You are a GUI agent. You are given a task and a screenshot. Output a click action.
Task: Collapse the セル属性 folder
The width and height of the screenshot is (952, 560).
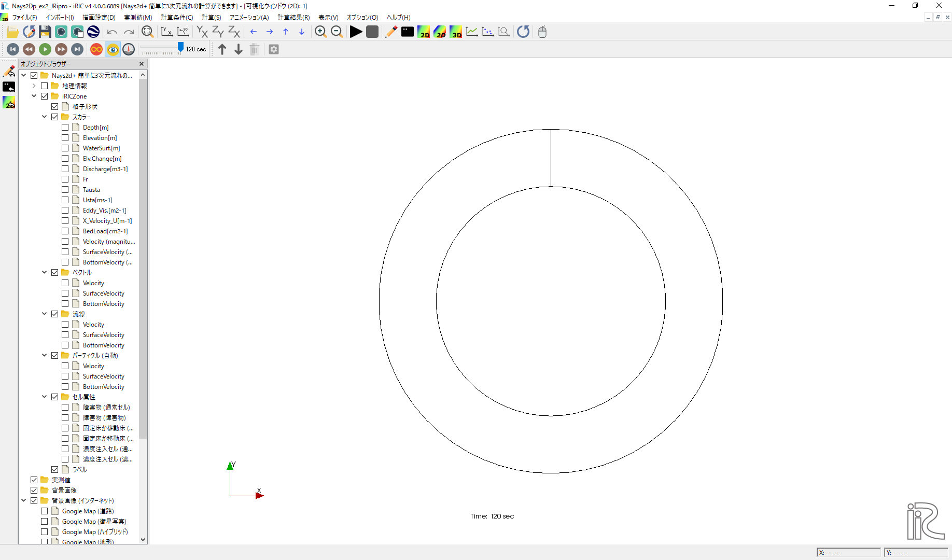(45, 397)
